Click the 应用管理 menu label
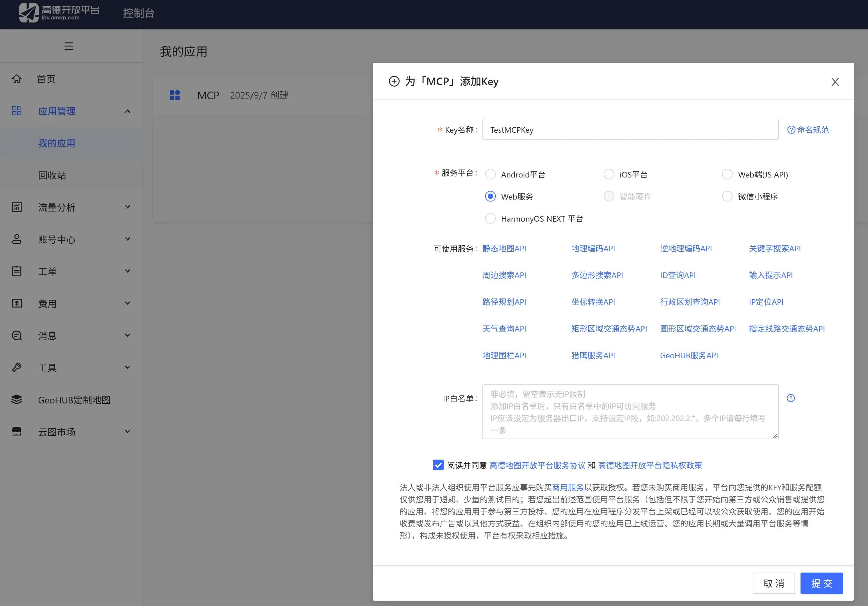The height and width of the screenshot is (606, 868). pos(57,111)
